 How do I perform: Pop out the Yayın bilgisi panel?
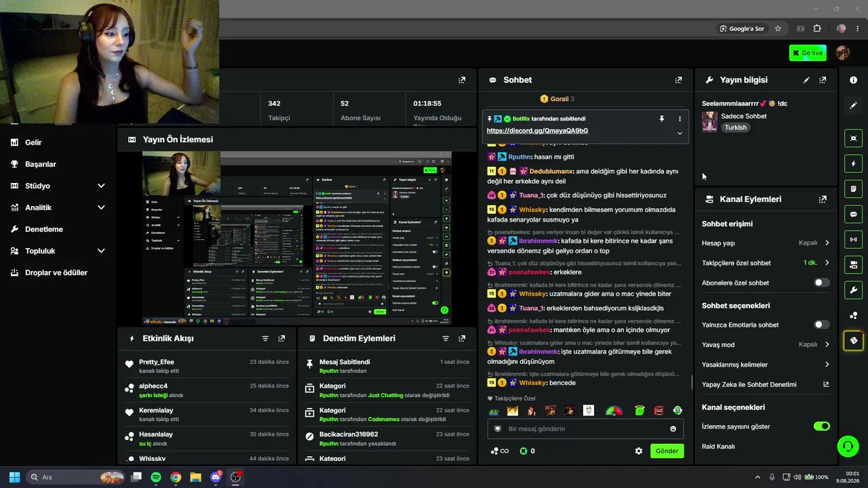coord(823,80)
